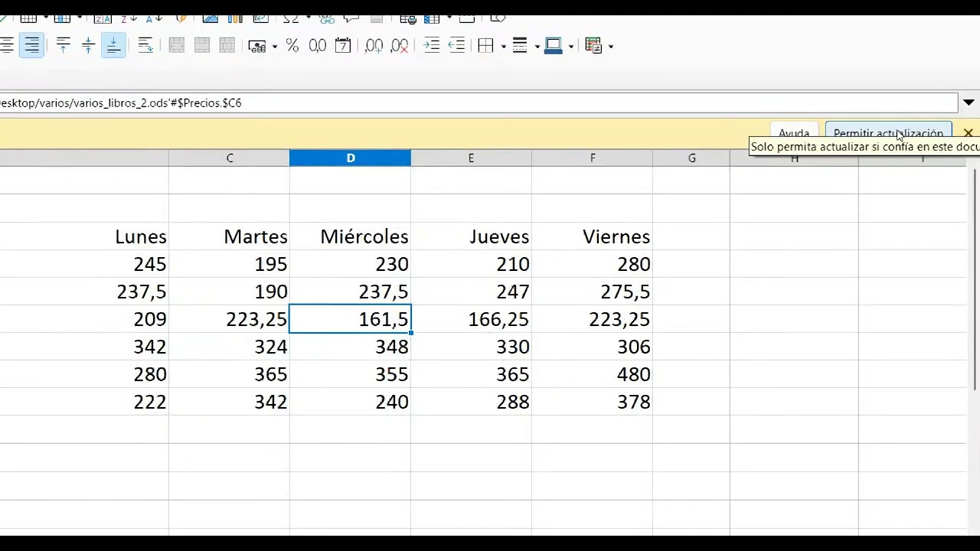The image size is (980, 551).
Task: Select cell containing 324
Action: click(230, 347)
